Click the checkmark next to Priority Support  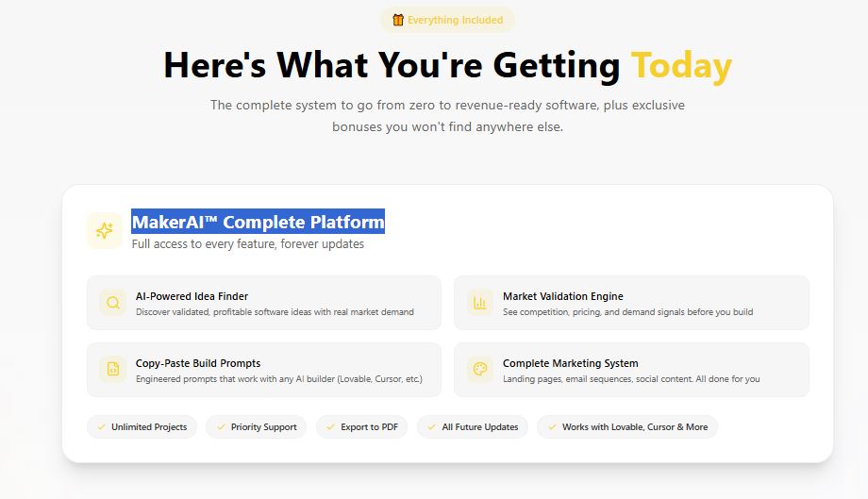[x=221, y=427]
